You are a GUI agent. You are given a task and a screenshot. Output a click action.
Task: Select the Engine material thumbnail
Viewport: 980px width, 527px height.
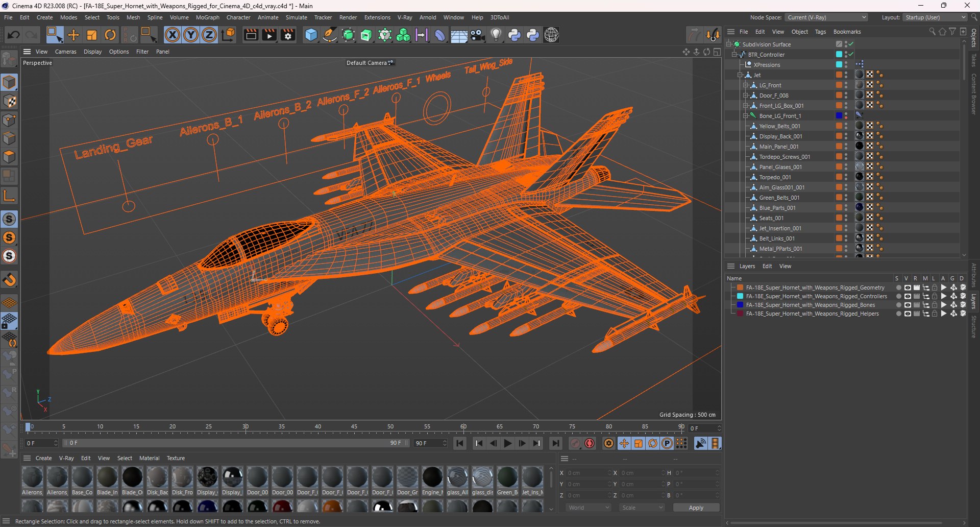[432, 477]
